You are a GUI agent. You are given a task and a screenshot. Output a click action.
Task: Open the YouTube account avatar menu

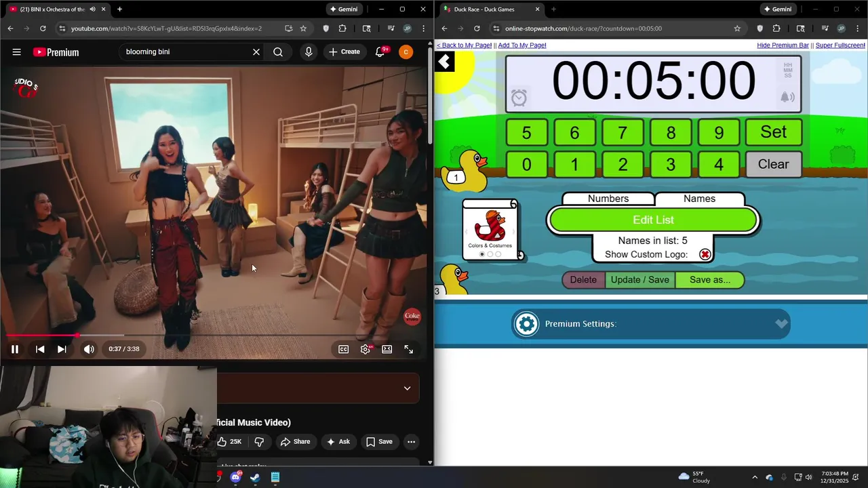(406, 52)
